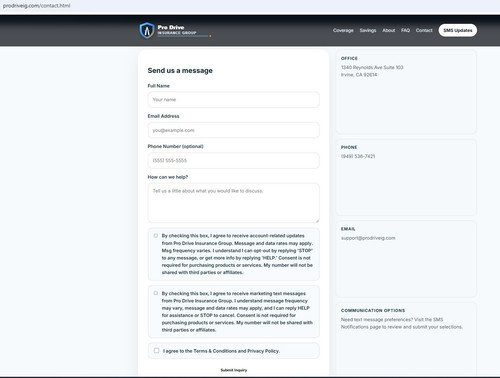Click the Submit Inquiry button
500x378 pixels.
(x=234, y=370)
